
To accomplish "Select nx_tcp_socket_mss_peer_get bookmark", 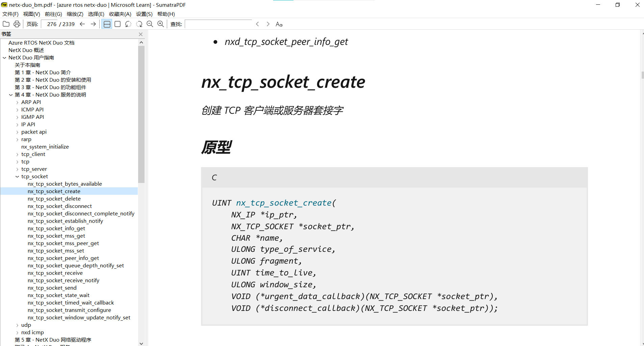I will [x=63, y=243].
